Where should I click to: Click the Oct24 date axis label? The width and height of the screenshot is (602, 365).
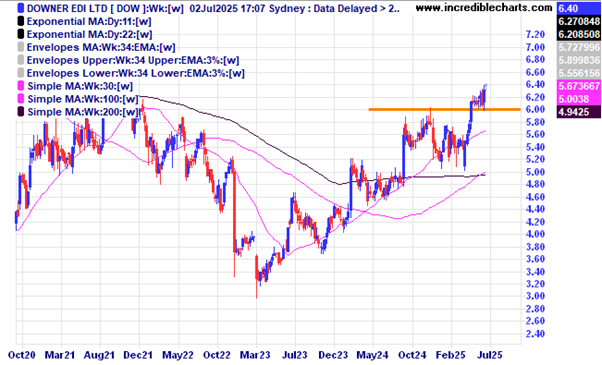click(x=412, y=355)
